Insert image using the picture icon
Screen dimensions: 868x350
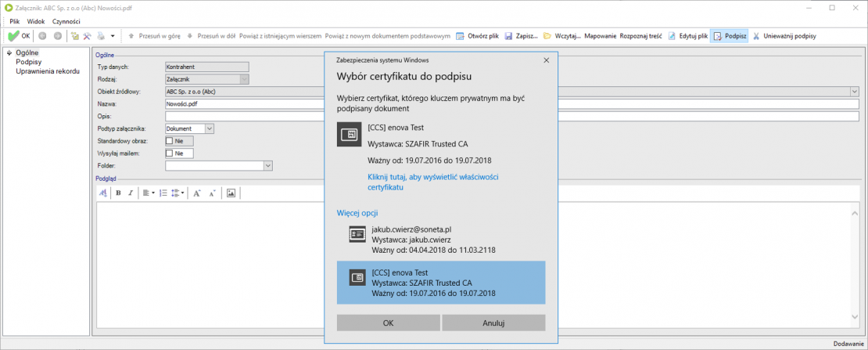231,193
